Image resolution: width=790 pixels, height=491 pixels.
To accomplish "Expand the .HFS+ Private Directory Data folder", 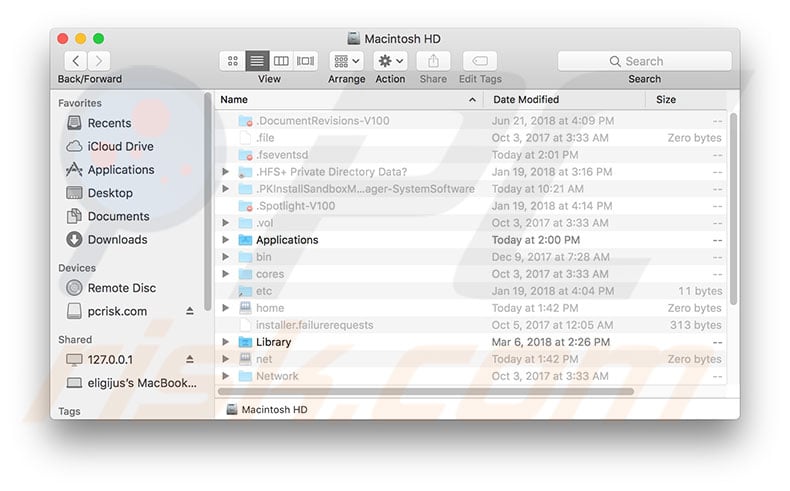I will coord(226,172).
